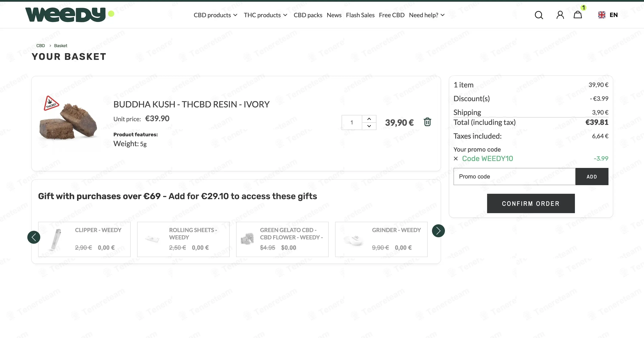Decrease item quantity with down arrow
Image resolution: width=644 pixels, height=338 pixels.
pyautogui.click(x=369, y=126)
